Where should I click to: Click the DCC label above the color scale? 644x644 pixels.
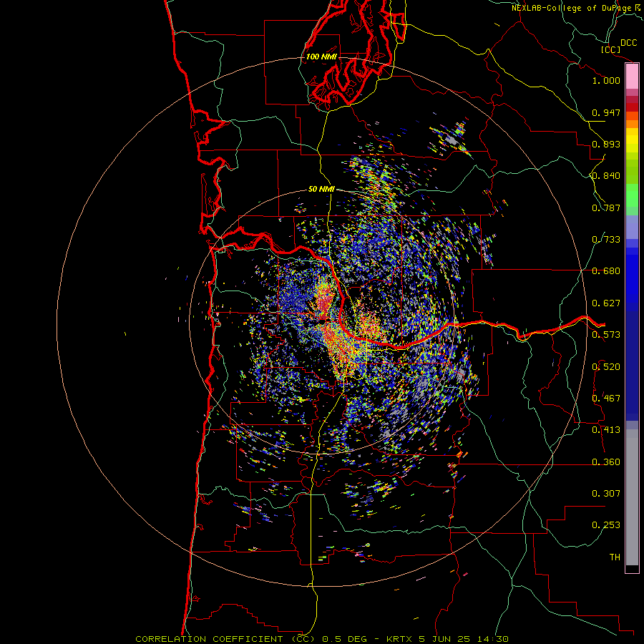pos(628,43)
